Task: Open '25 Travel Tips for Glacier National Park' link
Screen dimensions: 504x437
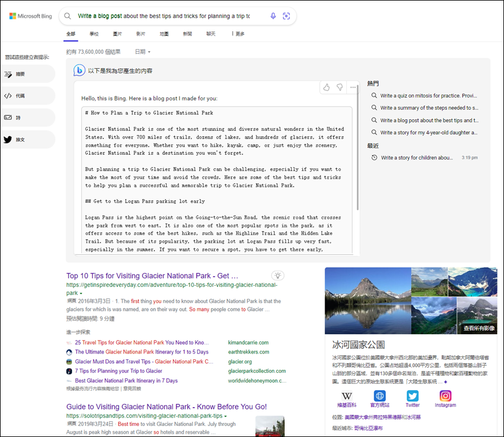Action: tap(141, 342)
